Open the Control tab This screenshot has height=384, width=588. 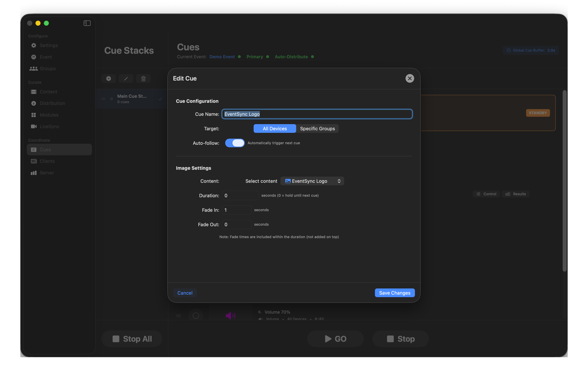click(x=486, y=194)
